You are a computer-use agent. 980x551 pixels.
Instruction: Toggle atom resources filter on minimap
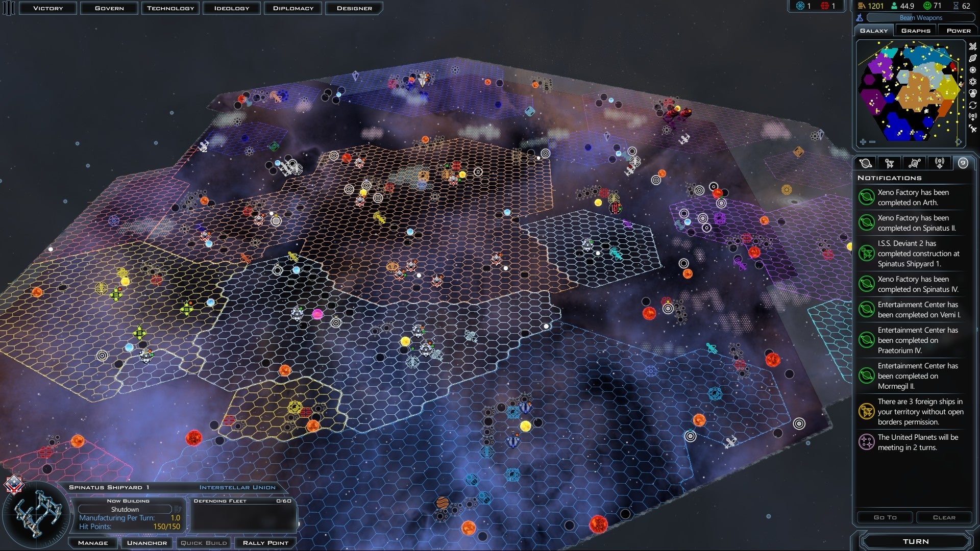pyautogui.click(x=973, y=82)
